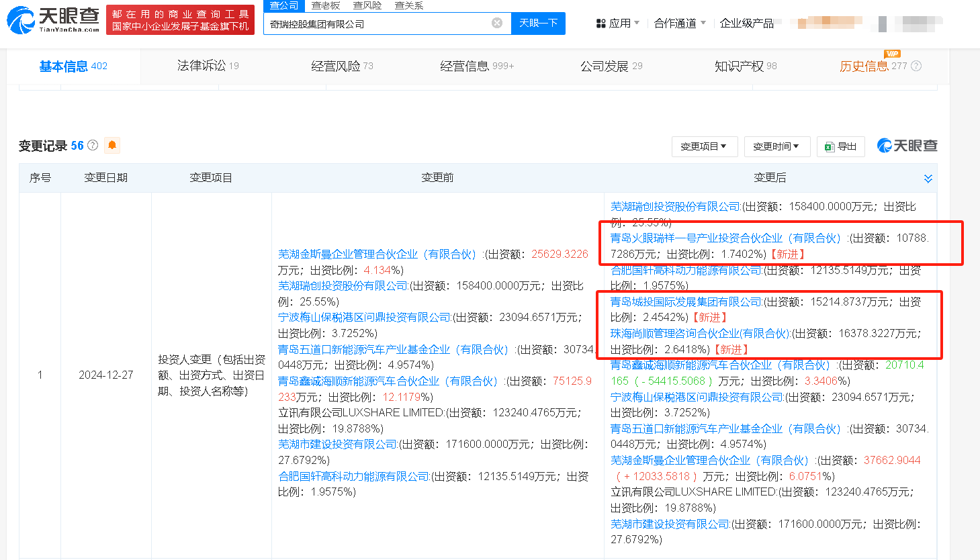
Task: Open 合肥国轩高科动力能源有限公司 link in 变更后 column
Action: click(x=686, y=271)
